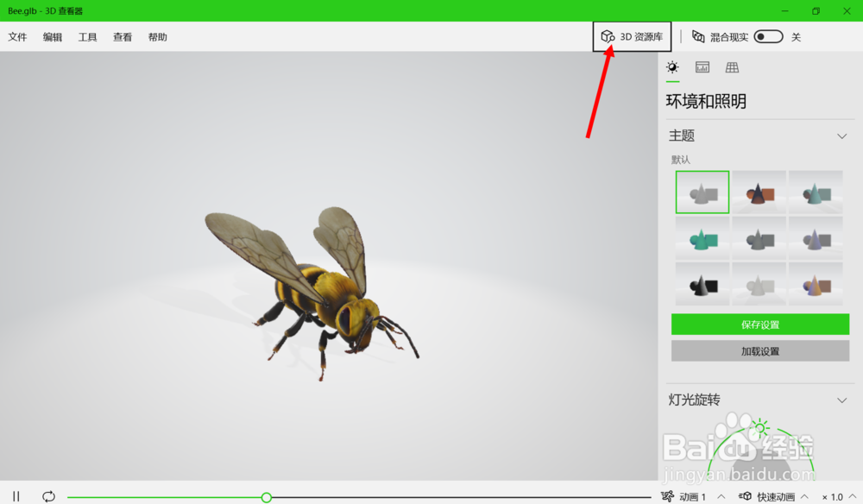Toggle animation loop repeat icon

[48, 496]
